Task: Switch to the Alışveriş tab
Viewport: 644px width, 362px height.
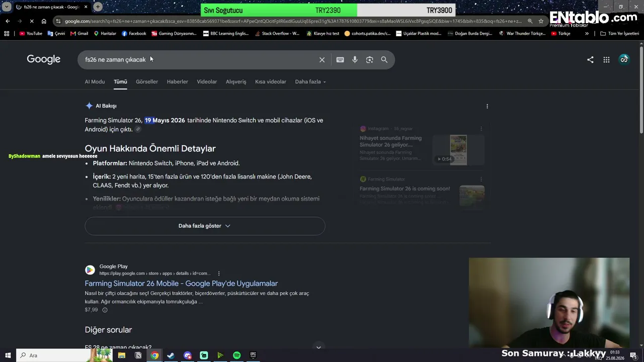Action: (x=236, y=82)
